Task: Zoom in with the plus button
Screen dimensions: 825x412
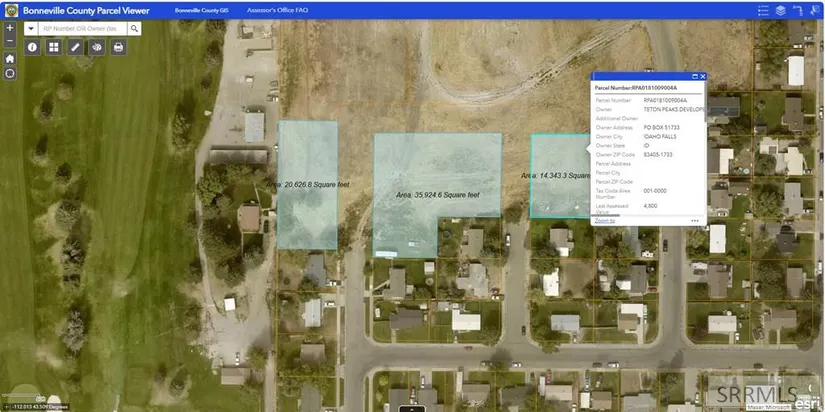Action: coord(10,29)
